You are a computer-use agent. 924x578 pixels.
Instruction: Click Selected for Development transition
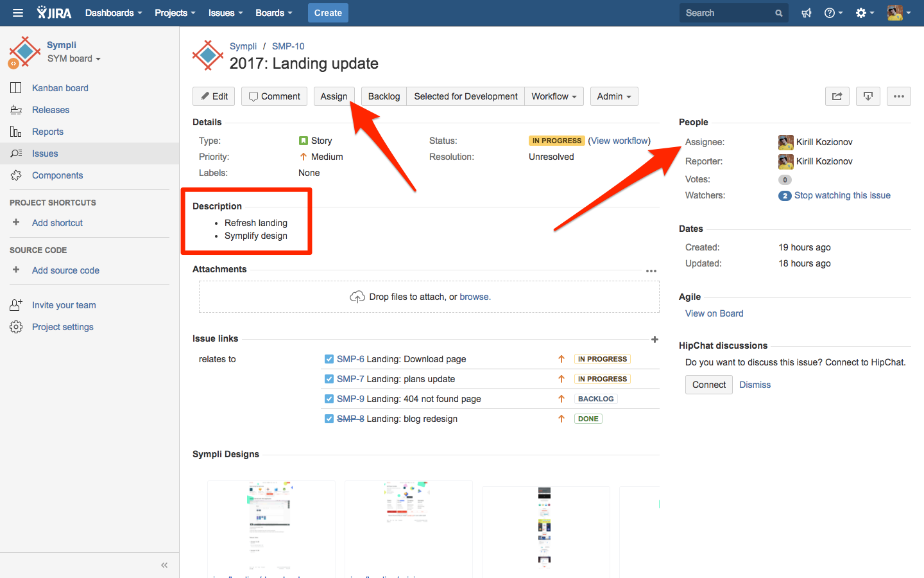[x=466, y=96]
